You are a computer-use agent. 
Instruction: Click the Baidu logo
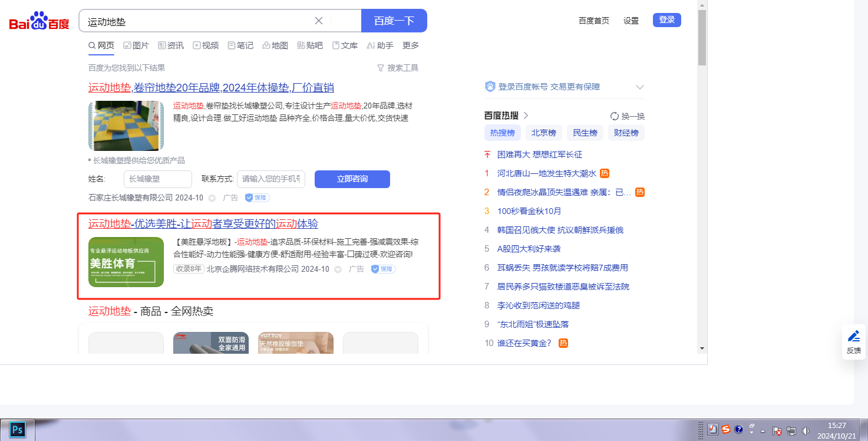coord(39,22)
